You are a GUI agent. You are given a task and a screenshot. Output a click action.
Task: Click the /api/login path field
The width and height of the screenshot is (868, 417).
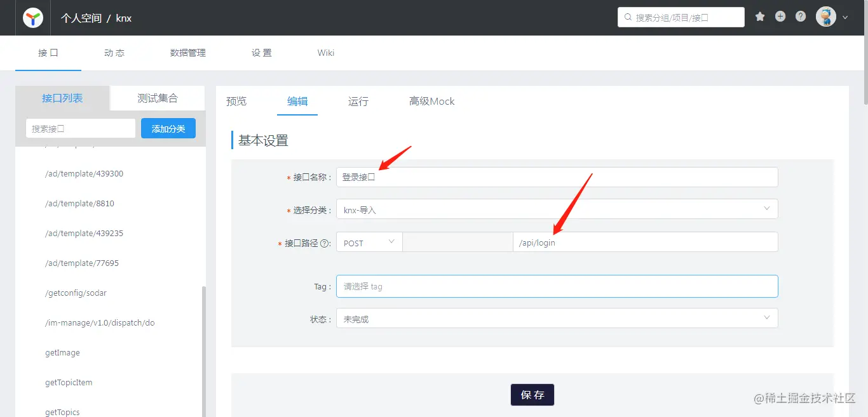coord(646,242)
